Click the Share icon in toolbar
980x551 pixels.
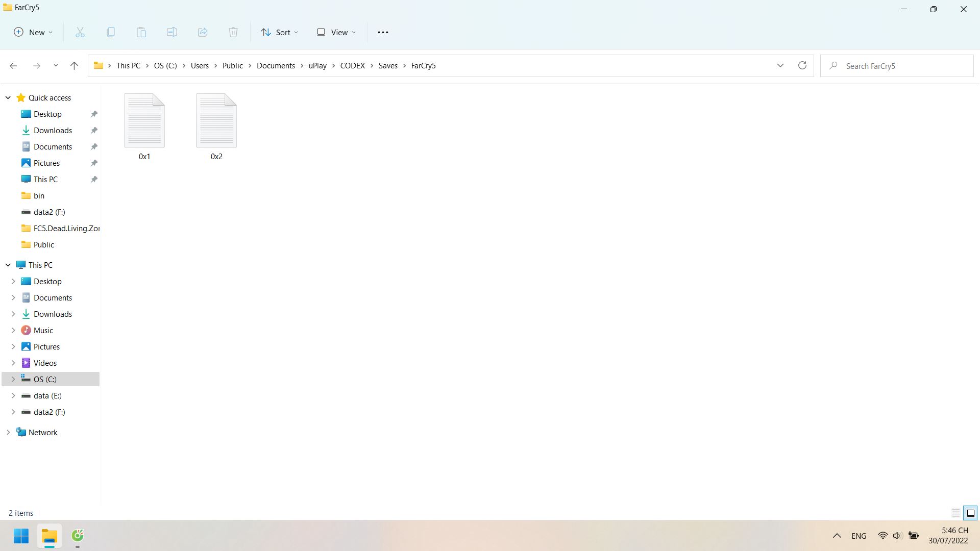point(203,32)
